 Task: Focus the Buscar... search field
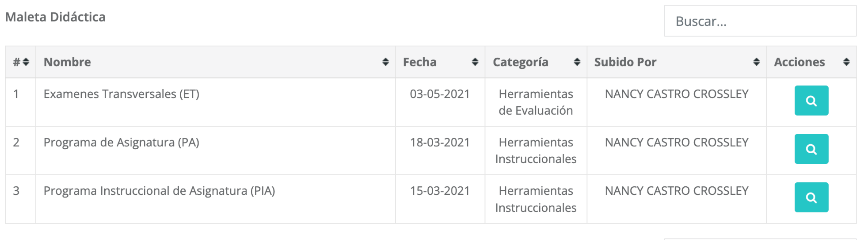coord(760,21)
